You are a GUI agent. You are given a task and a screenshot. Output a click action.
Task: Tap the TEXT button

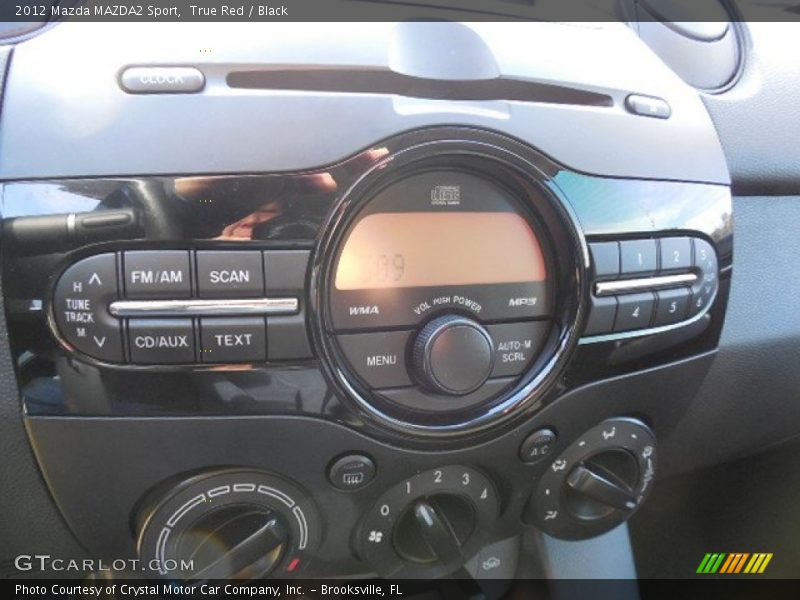pos(233,339)
